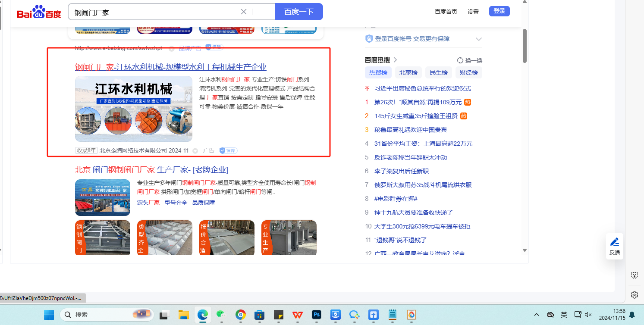Open Microsoft Store from the taskbar

point(259,315)
